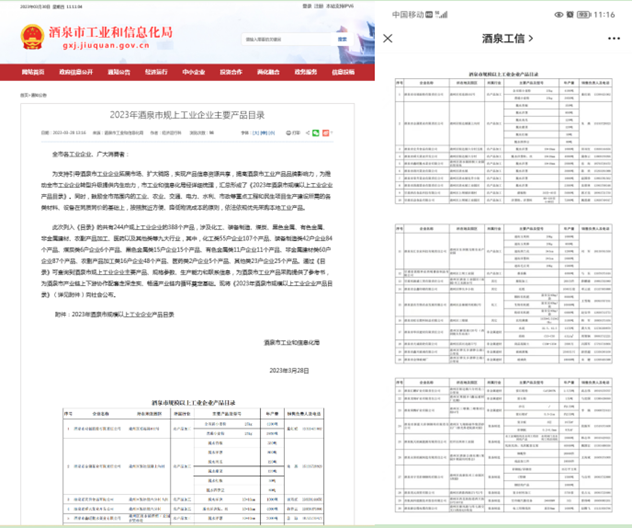Tap the eye-comfort icon in phone status bar

[x=559, y=15]
